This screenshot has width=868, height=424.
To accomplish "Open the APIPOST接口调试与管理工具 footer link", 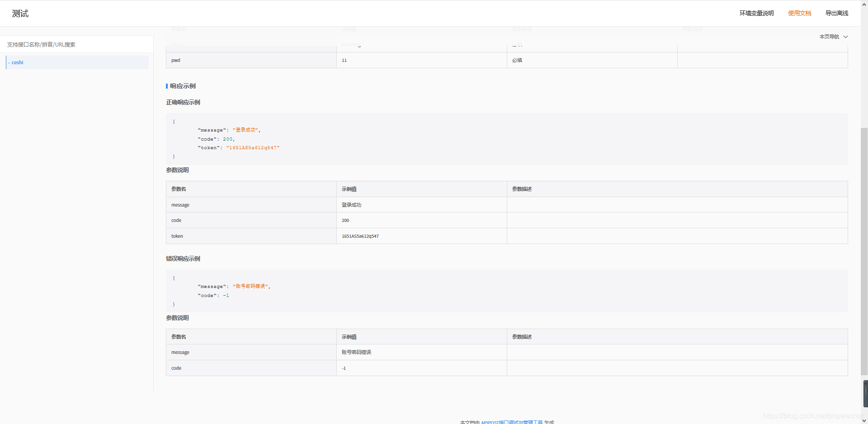I will coord(512,422).
